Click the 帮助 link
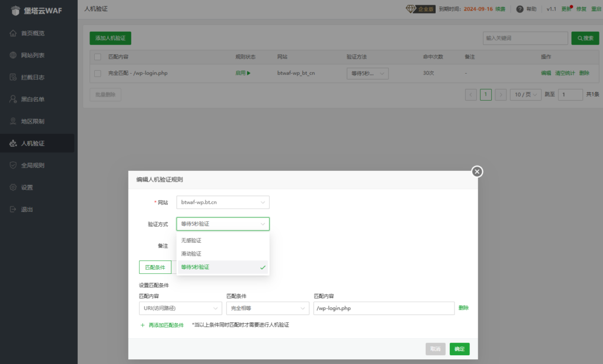This screenshot has height=364, width=603. pyautogui.click(x=532, y=9)
